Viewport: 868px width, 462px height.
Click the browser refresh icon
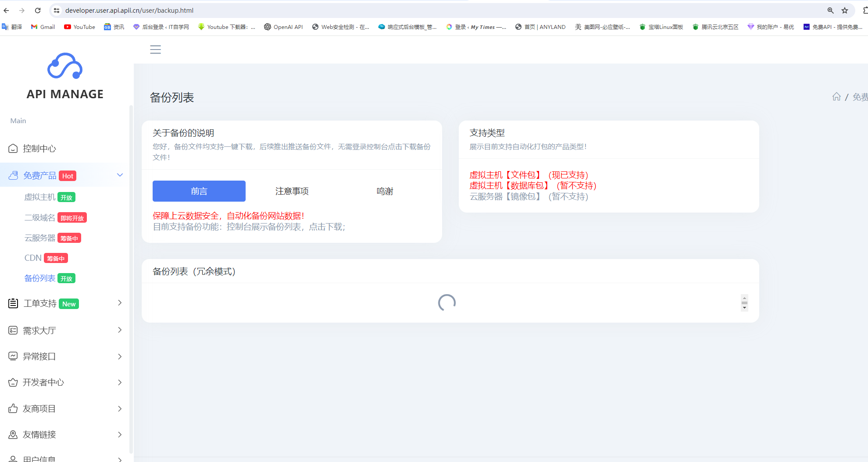pyautogui.click(x=37, y=10)
